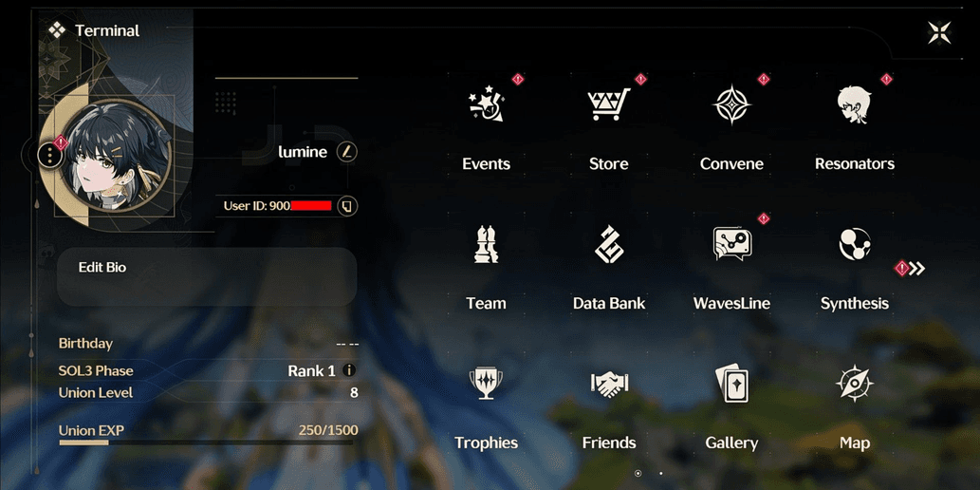This screenshot has width=980, height=490.
Task: Open the Convene star icon
Action: tap(731, 104)
